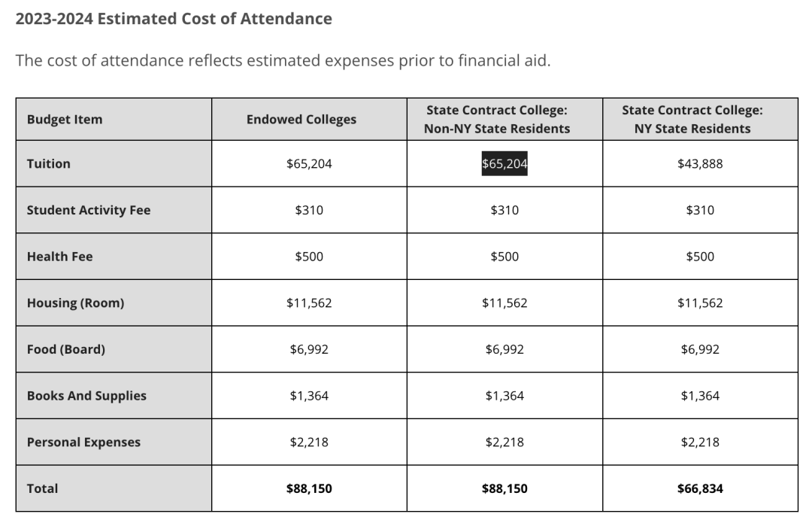Click the Tuition row label
The height and width of the screenshot is (529, 812).
click(49, 164)
